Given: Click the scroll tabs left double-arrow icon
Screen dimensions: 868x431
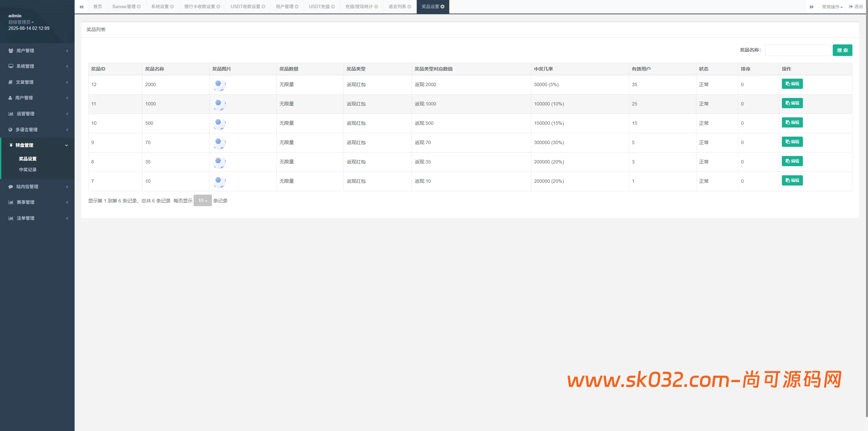Looking at the screenshot, I should coord(81,7).
